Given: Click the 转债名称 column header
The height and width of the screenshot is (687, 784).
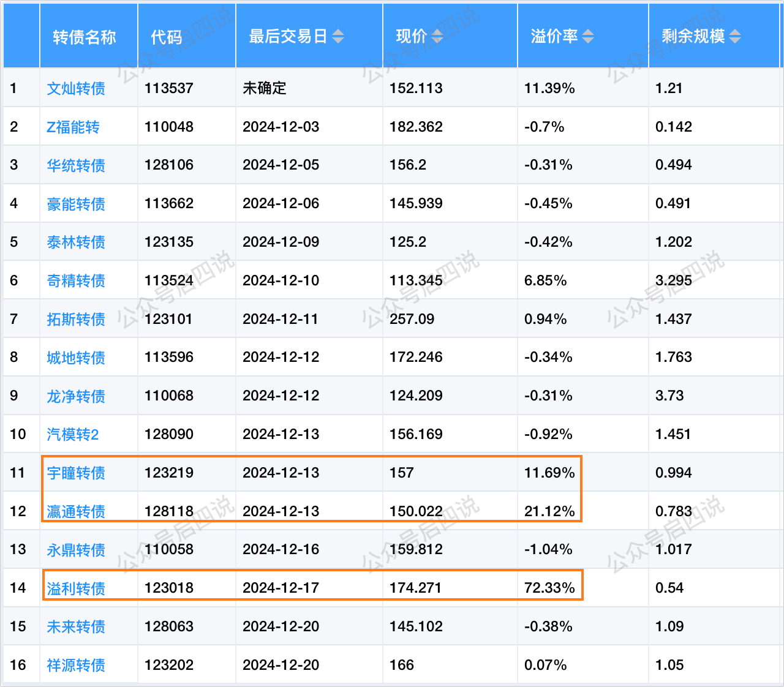Looking at the screenshot, I should tap(85, 37).
